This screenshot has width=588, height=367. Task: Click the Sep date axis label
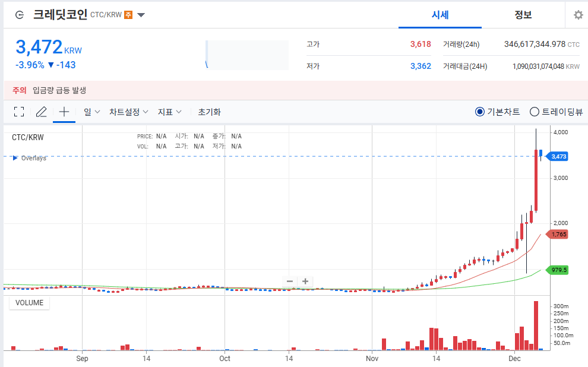82,358
